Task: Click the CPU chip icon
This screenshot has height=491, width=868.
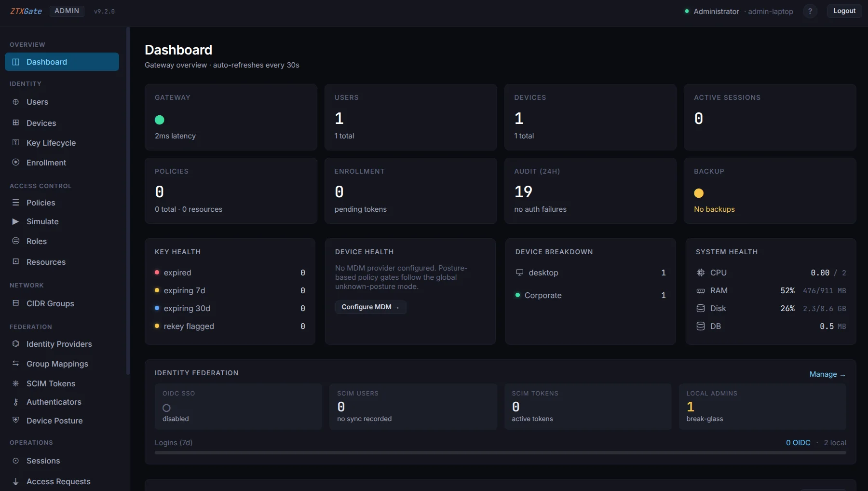Action: [x=701, y=273]
